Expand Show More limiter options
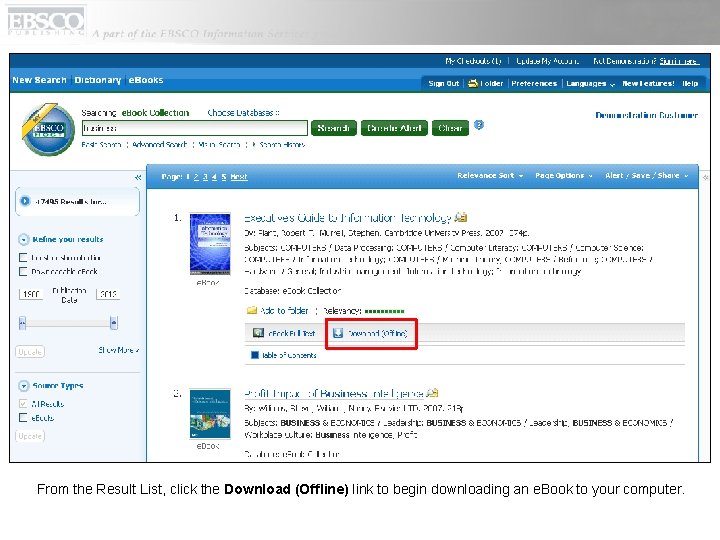This screenshot has height=540, width=720. [118, 350]
